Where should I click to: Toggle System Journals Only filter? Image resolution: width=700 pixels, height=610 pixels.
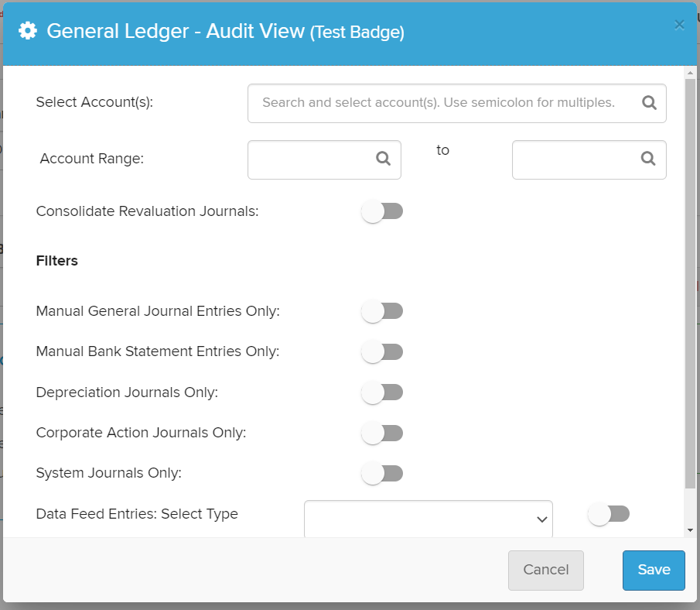382,473
